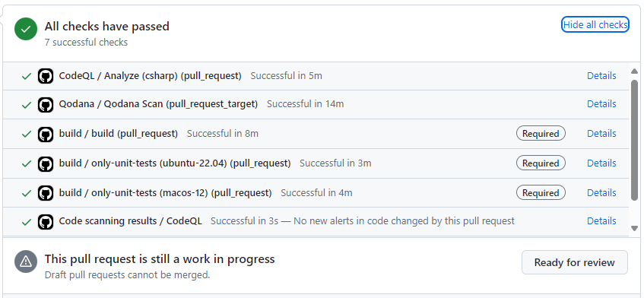Image resolution: width=644 pixels, height=298 pixels.
Task: Click GitHub icon for macos-12 unit tests
Action: pos(46,193)
